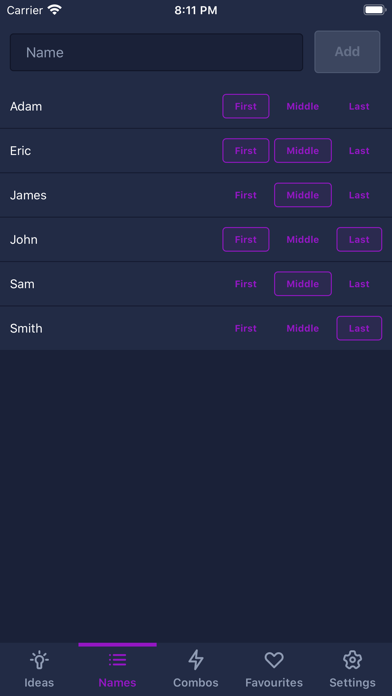Disable Last toggle for Smith

(x=359, y=328)
